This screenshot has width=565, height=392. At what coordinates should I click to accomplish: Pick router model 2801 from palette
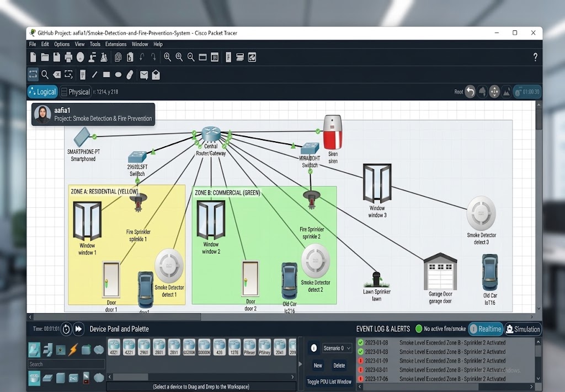[x=159, y=347]
